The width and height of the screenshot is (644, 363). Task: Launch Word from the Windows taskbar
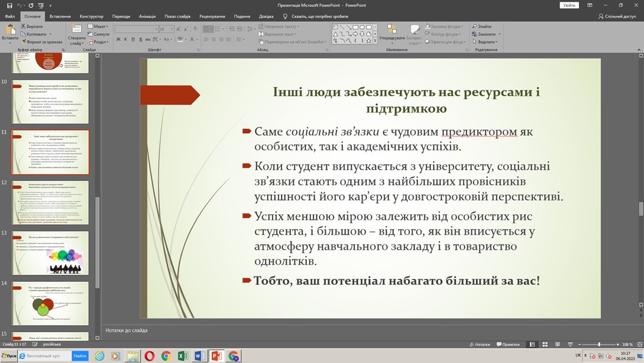200,356
